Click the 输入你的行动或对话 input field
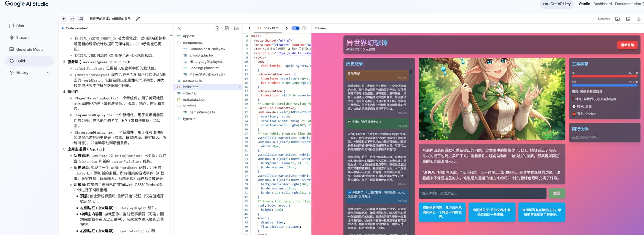Screen dimensions: 644x235 coord(482,193)
